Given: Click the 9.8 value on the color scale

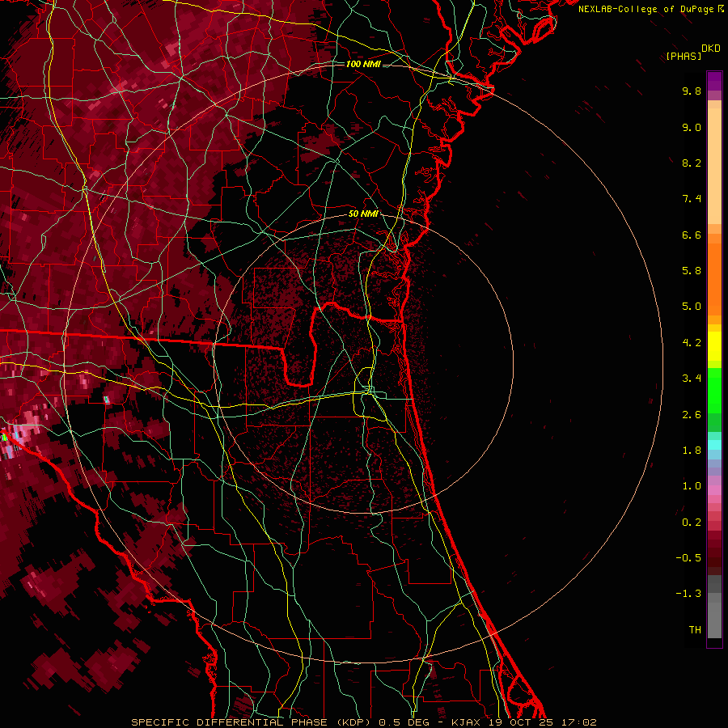Looking at the screenshot, I should (x=692, y=91).
